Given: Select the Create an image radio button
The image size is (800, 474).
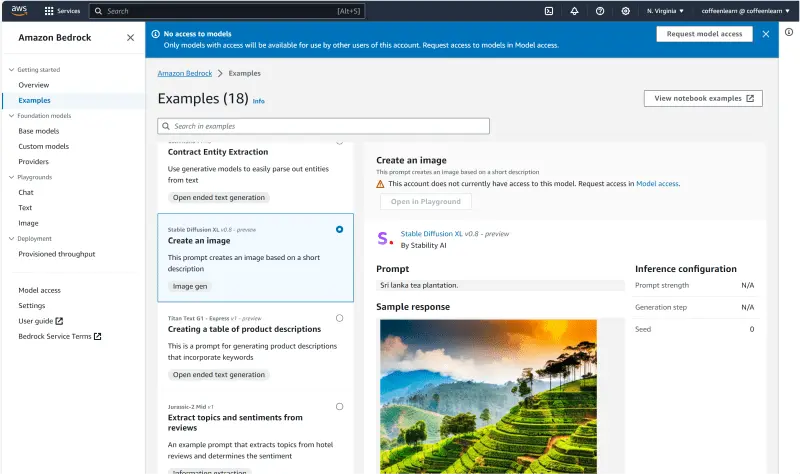Looking at the screenshot, I should (x=339, y=230).
